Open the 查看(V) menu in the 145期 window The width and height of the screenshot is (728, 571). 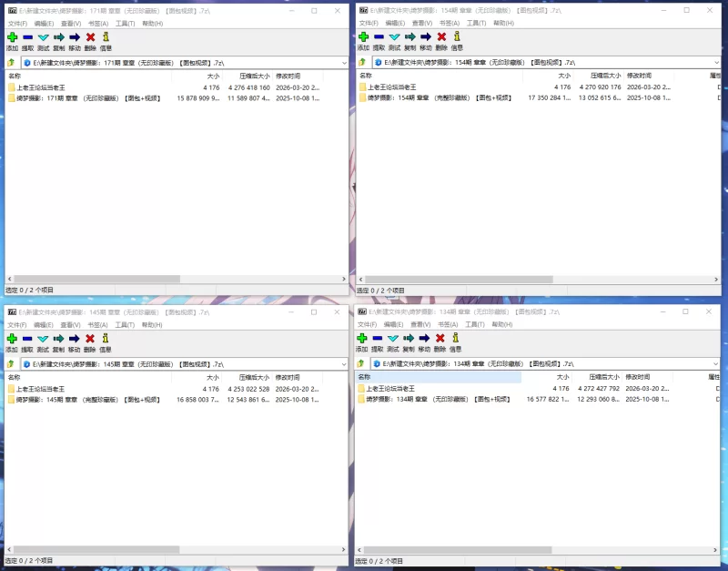(70, 324)
